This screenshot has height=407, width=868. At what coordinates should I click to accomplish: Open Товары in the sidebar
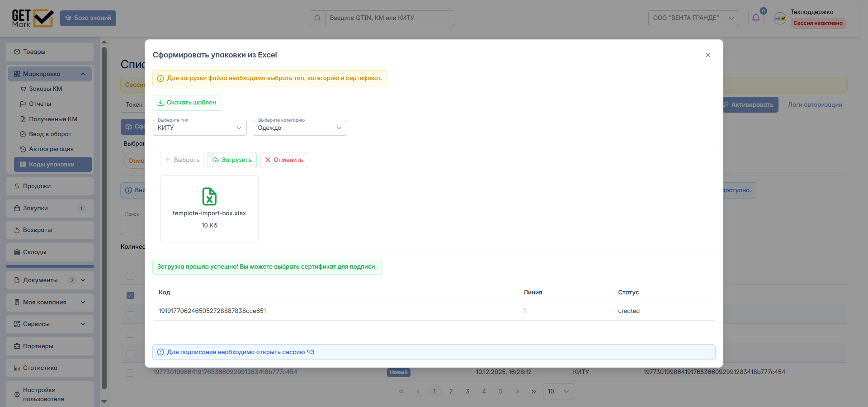pos(50,52)
